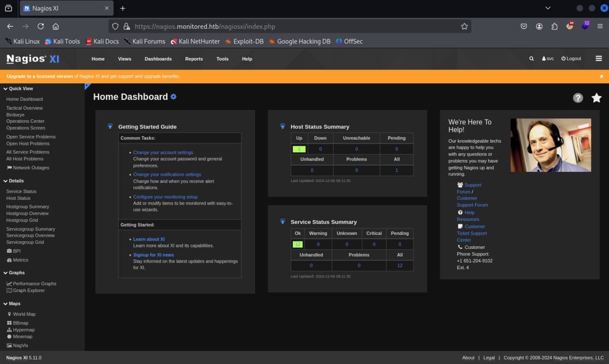This screenshot has height=364, width=609.
Task: Click the pin icon of Getting Started Guide
Action: (110, 126)
